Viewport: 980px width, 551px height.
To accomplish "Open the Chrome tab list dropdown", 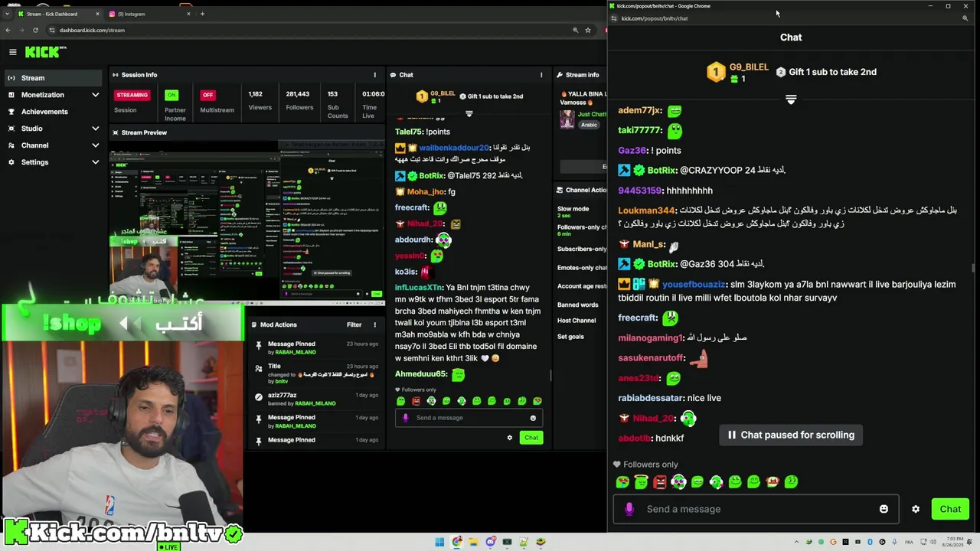I will point(8,14).
